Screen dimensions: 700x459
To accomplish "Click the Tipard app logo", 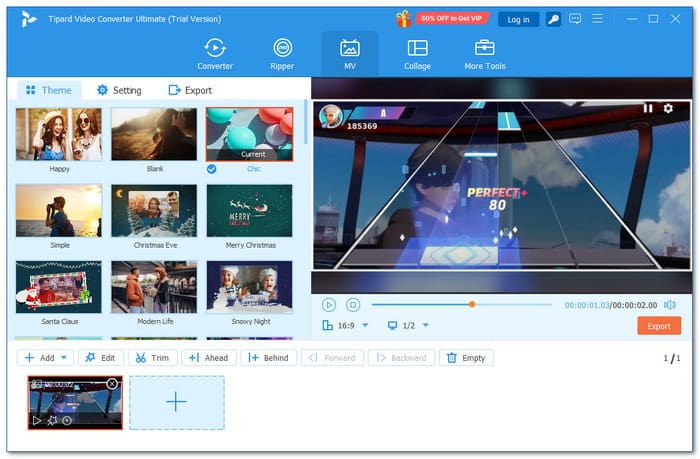I will pos(29,19).
